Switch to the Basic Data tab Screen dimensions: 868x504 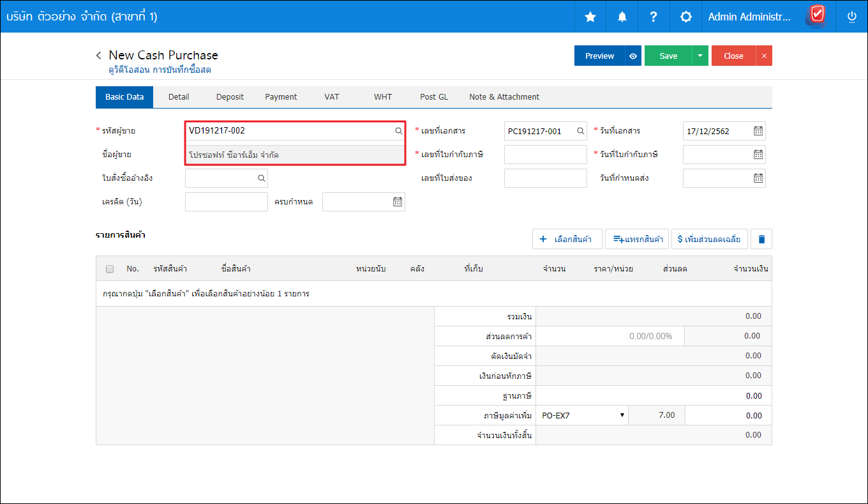(x=124, y=97)
